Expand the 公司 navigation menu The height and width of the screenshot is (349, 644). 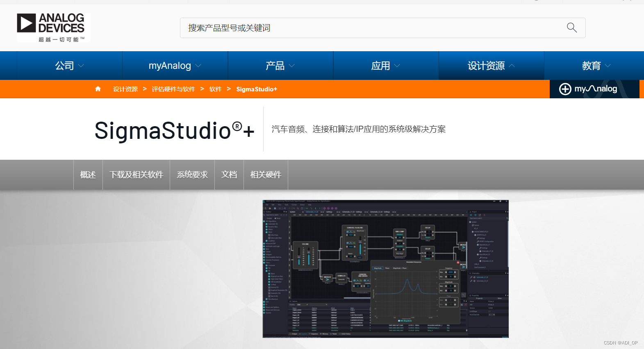point(70,66)
